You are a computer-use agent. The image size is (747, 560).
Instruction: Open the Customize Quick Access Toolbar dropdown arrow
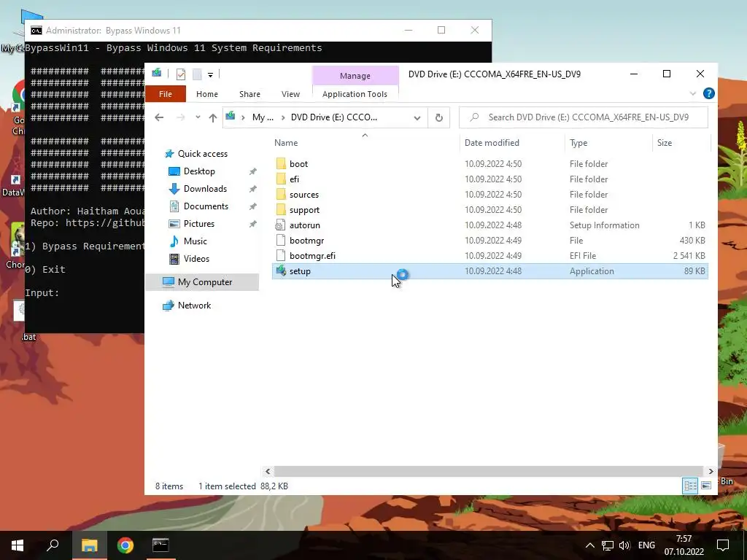pyautogui.click(x=210, y=75)
